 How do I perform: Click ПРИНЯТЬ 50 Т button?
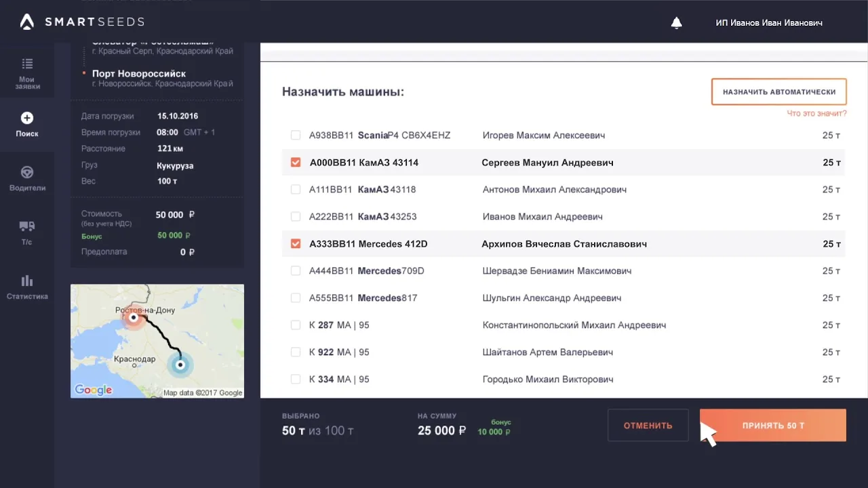773,426
